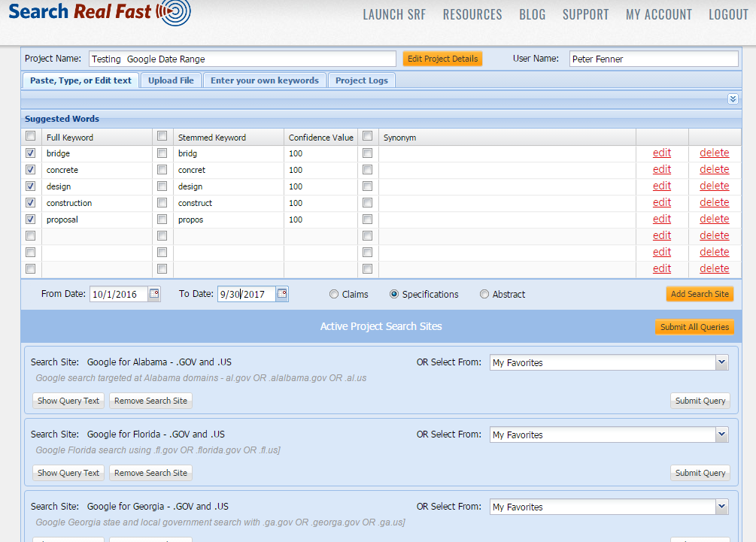Open MY ACCOUNT in the top navigation
Viewport: 756px width, 542px height.
pyautogui.click(x=659, y=15)
